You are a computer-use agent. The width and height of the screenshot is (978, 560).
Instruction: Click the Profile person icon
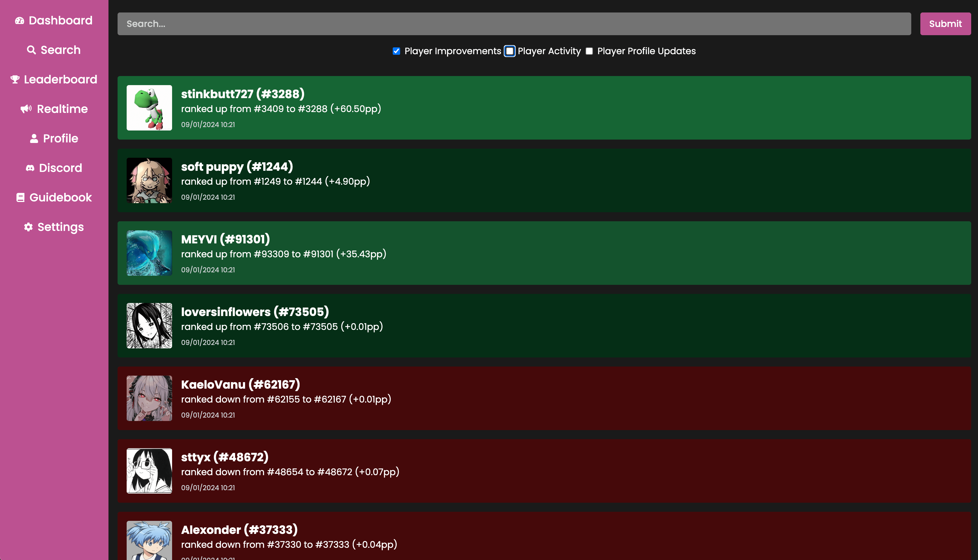(x=34, y=139)
